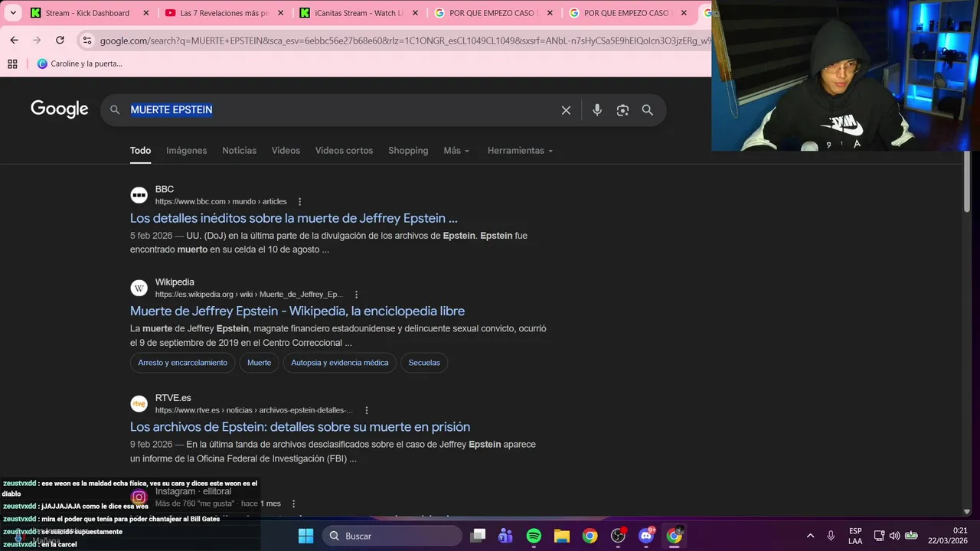Image resolution: width=980 pixels, height=551 pixels.
Task: Open the Caroline y la puerta bookmark
Action: coord(80,64)
